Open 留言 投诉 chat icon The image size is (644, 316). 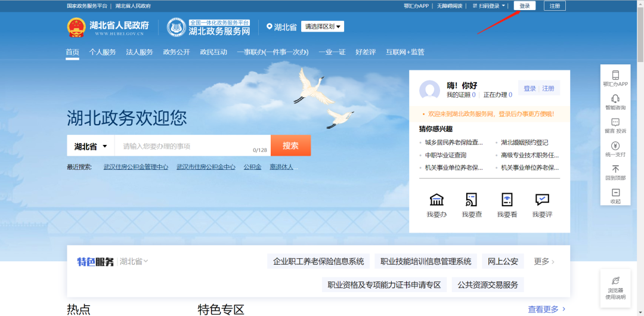click(615, 122)
